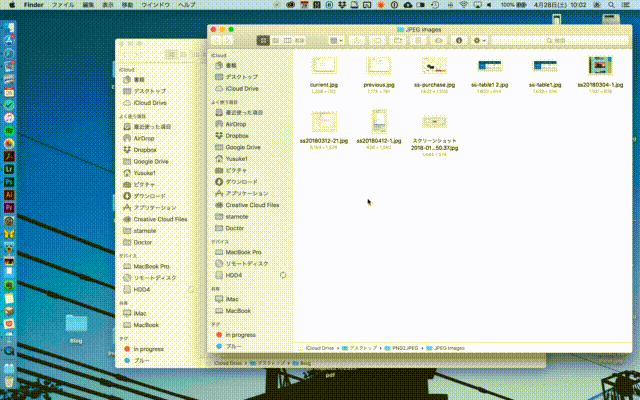Open the Blog folder on the desktop
Screen dimensions: 640x400
[76, 324]
